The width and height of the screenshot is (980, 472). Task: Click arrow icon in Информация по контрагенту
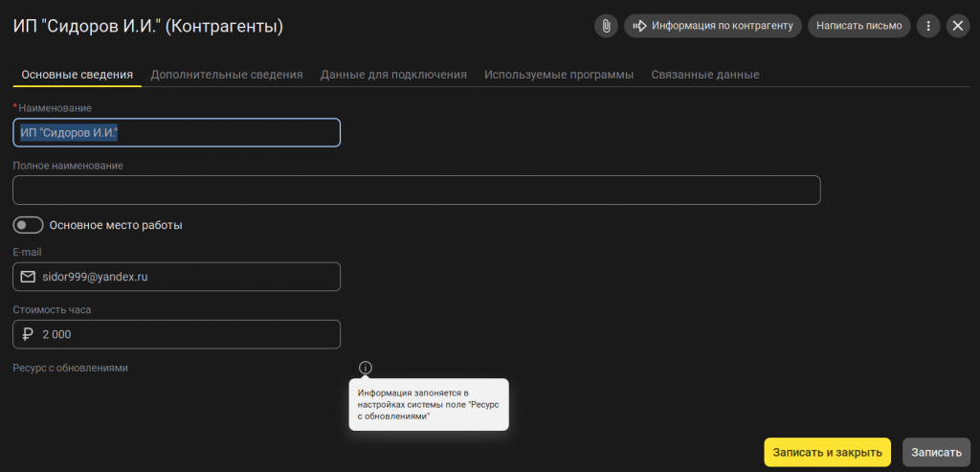[638, 26]
